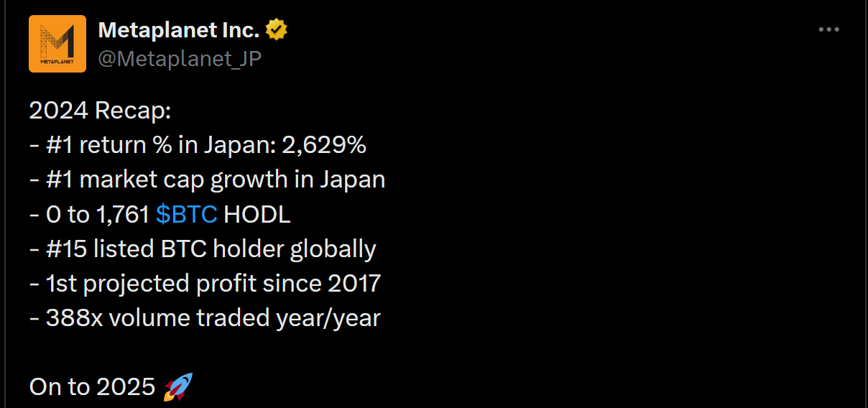Viewport: 868px width, 408px height.
Task: Open the Metaplanet orange logo avatar
Action: [57, 44]
